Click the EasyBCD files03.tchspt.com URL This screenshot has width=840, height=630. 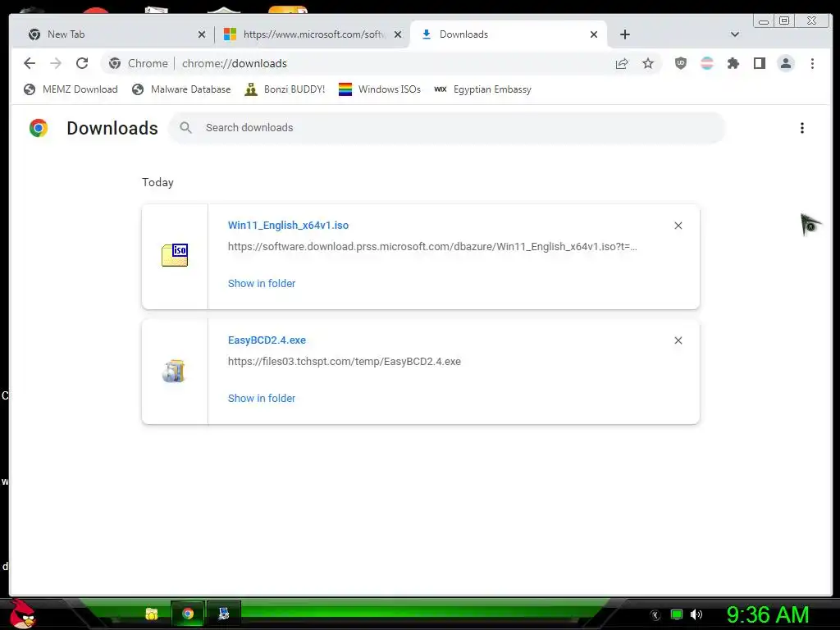tap(344, 362)
